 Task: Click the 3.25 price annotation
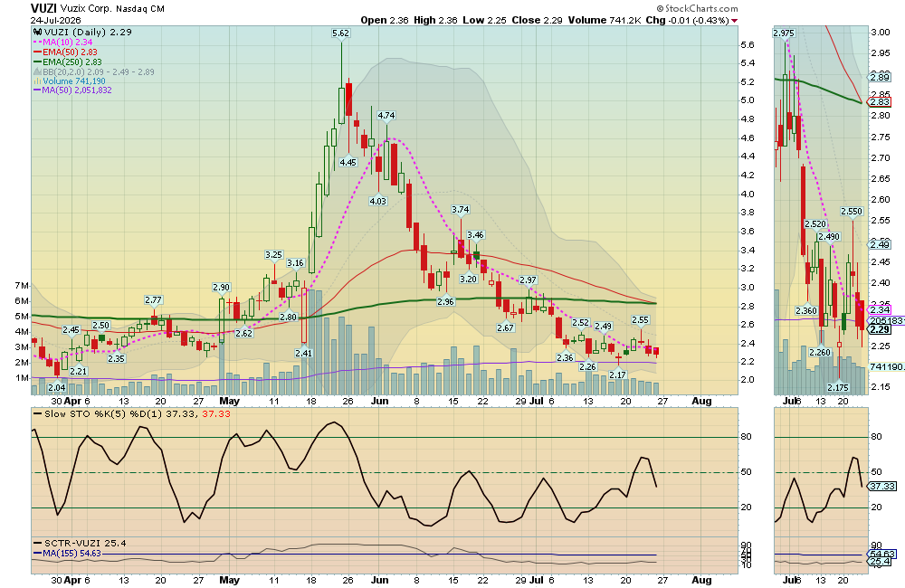[273, 254]
